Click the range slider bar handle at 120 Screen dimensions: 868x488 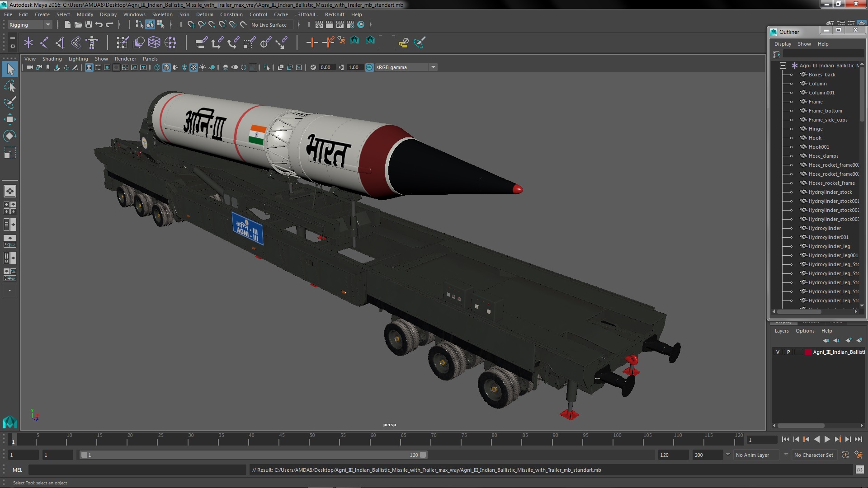423,455
